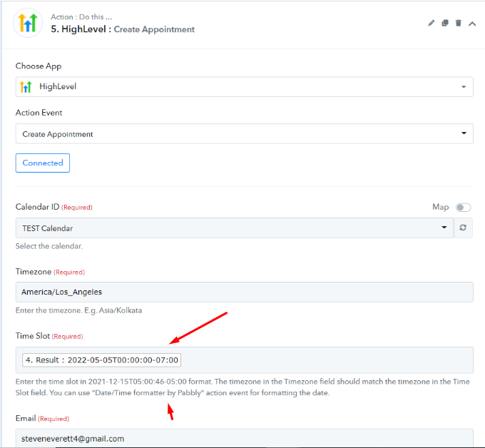Open the Choose App HighLevel dropdown

pos(245,87)
